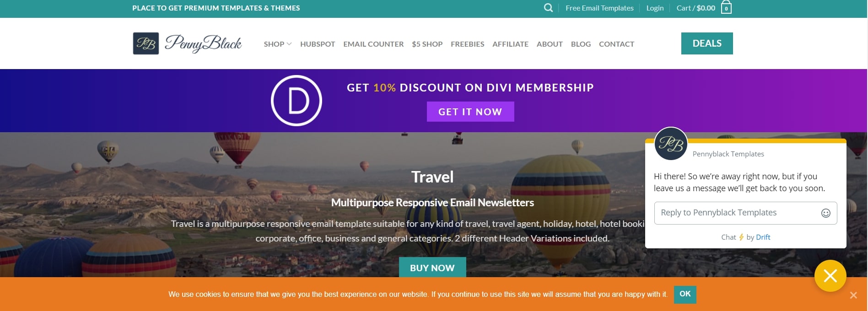Image resolution: width=868 pixels, height=311 pixels.
Task: Open the search magnifier icon
Action: [x=548, y=8]
